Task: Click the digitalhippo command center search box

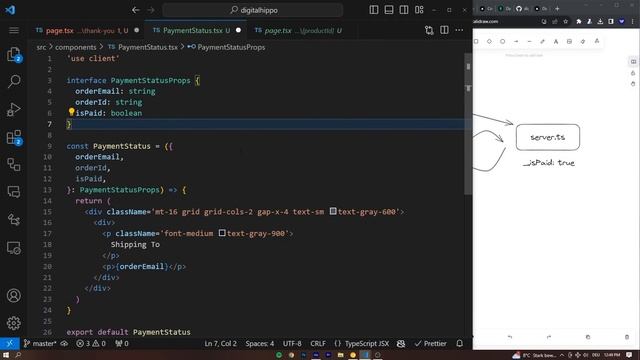Action: pos(253,10)
